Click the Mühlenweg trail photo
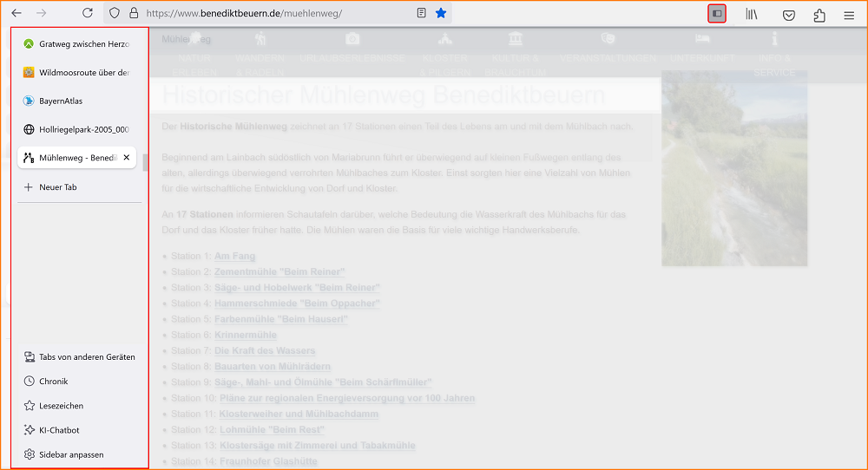Screen dimensions: 868x470 coord(734,168)
